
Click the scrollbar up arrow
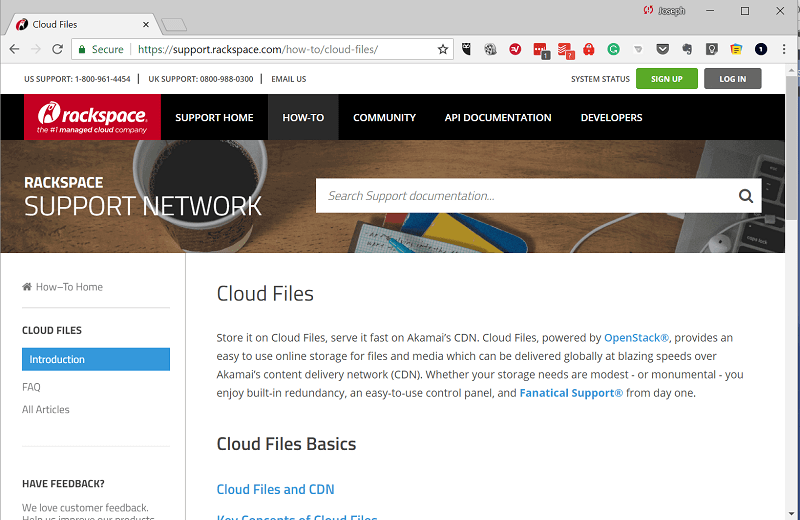point(791,70)
